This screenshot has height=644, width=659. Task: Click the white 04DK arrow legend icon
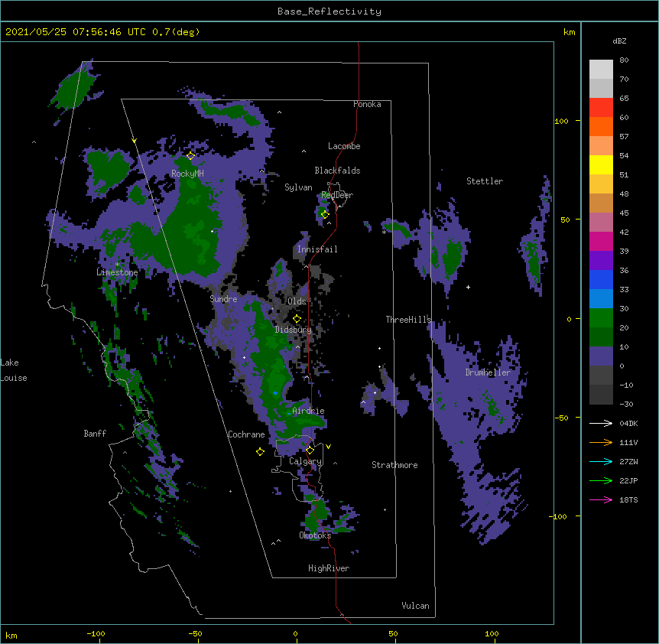601,423
